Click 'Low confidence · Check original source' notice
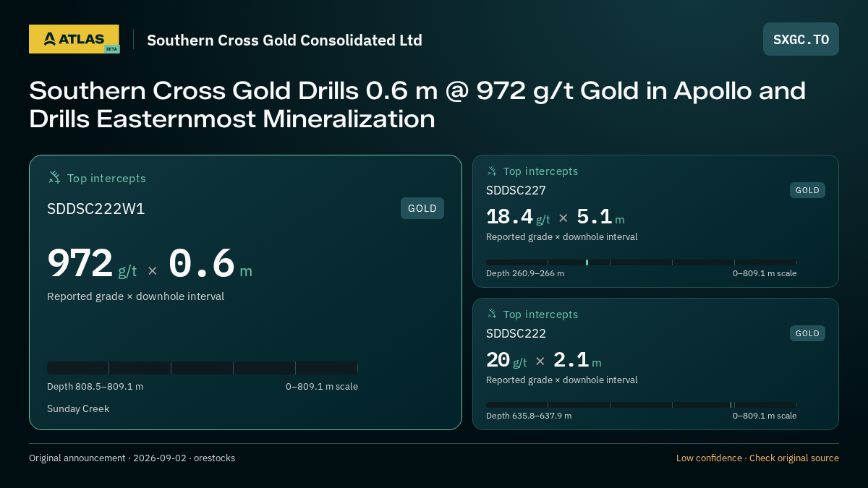This screenshot has height=488, width=868. tap(757, 458)
